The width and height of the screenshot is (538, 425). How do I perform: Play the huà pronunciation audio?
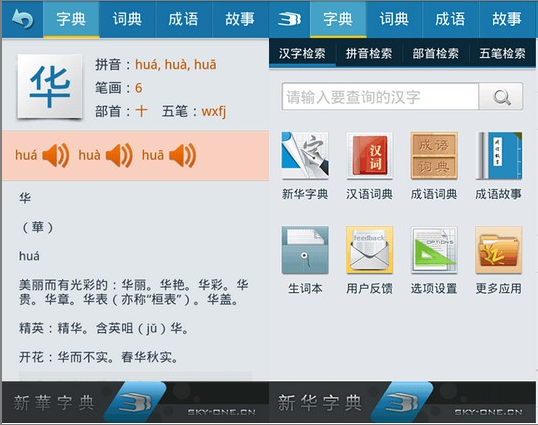point(119,155)
